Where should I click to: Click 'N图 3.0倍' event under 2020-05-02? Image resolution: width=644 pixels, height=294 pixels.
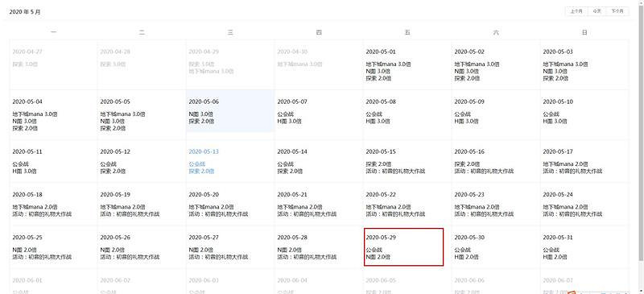pyautogui.click(x=466, y=71)
